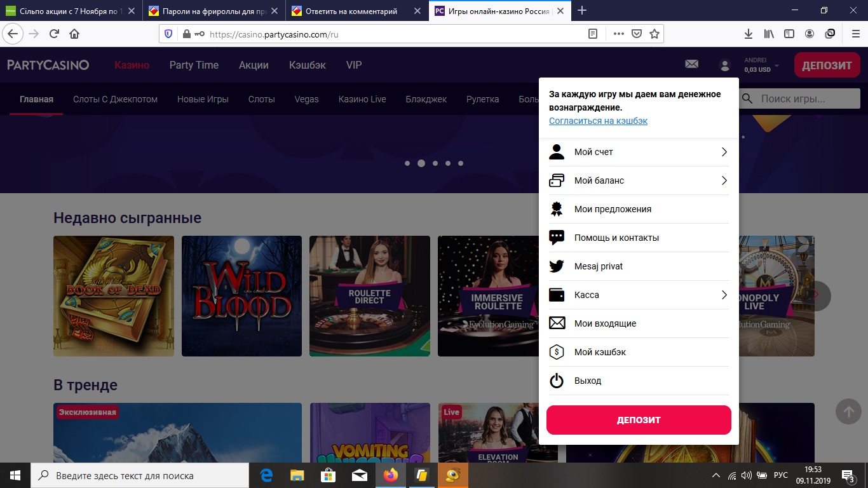Open Помощь и контакты menu entry
Screen dimensions: 868x488
(639, 238)
